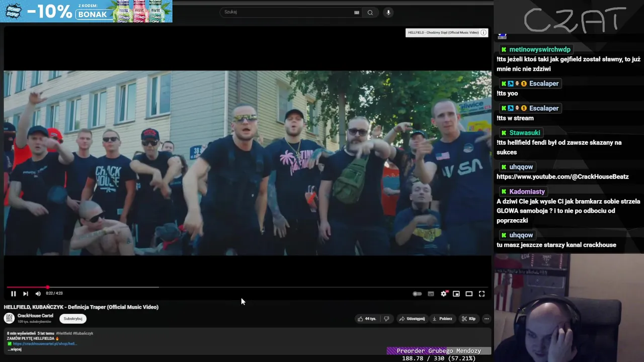
Task: Like the video (44 tys.)
Action: click(x=367, y=319)
